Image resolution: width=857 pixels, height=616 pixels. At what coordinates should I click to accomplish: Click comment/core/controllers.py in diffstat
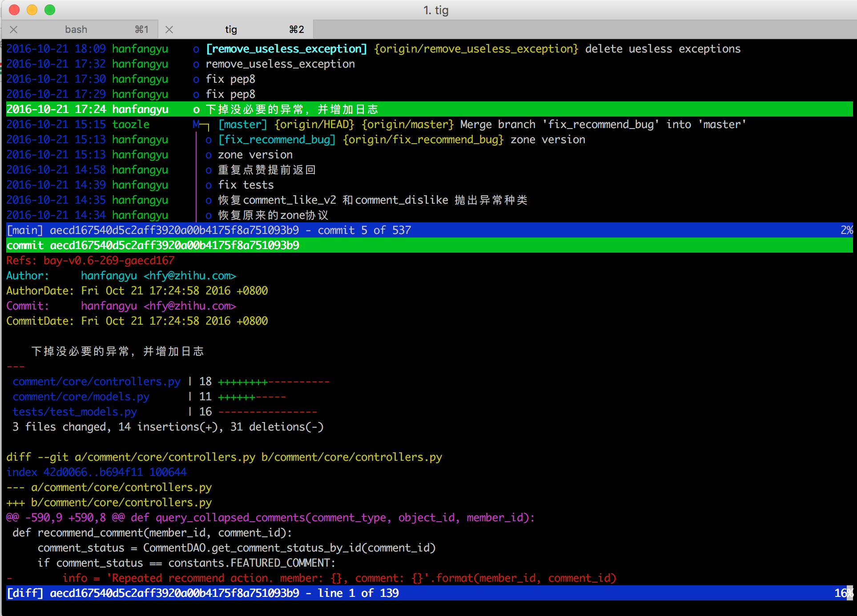pos(97,382)
